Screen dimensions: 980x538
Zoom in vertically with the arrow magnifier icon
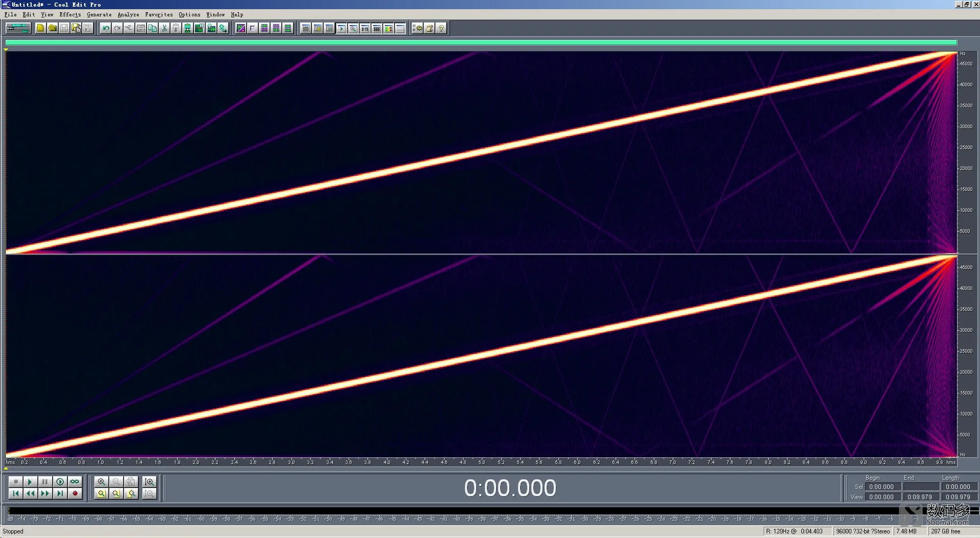point(149,481)
